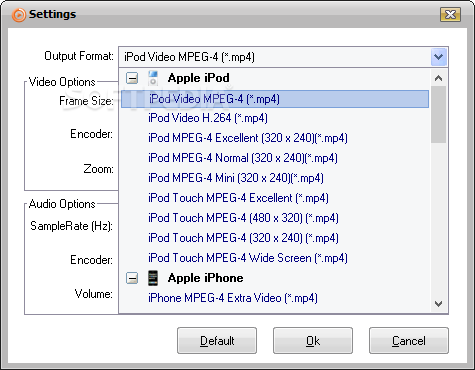This screenshot has width=475, height=370.
Task: Collapse the Apple iPhone group
Action: pyautogui.click(x=132, y=278)
